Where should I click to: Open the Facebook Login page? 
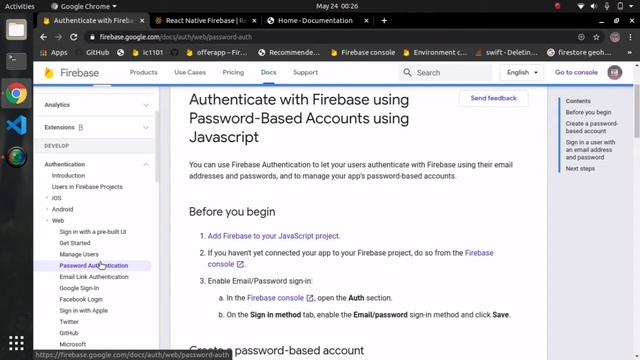pyautogui.click(x=81, y=299)
